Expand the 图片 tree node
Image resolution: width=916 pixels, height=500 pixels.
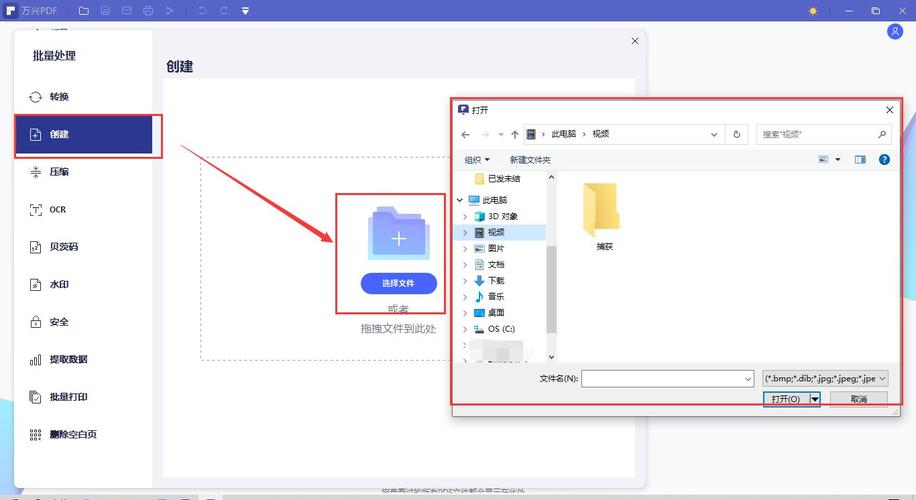(x=465, y=249)
